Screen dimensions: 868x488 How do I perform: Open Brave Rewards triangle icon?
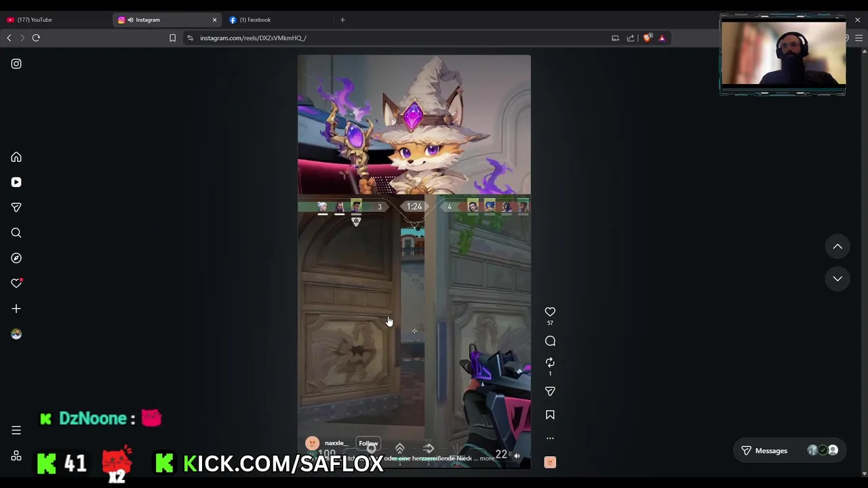click(x=662, y=38)
